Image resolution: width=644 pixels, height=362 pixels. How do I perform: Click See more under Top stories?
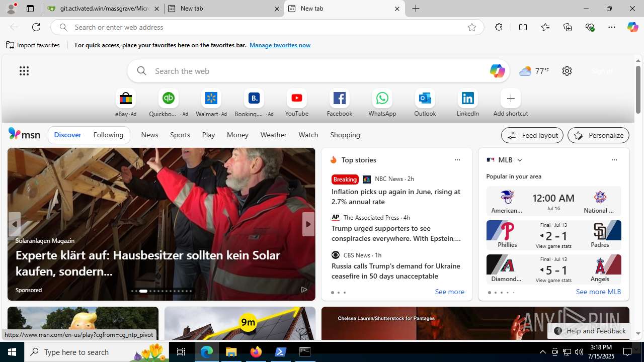coord(449,292)
